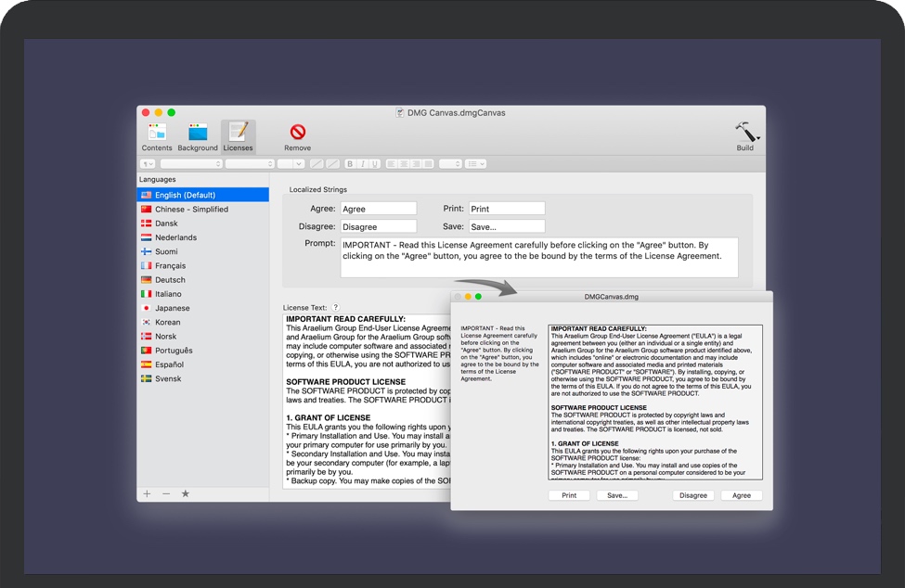
Task: Click the Build hammer icon
Action: [x=745, y=134]
